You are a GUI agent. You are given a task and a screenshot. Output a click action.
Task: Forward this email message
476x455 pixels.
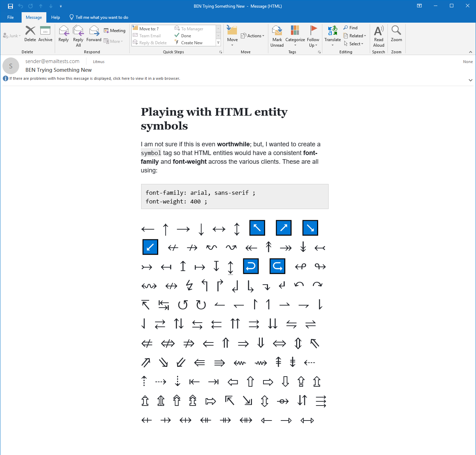click(x=94, y=34)
